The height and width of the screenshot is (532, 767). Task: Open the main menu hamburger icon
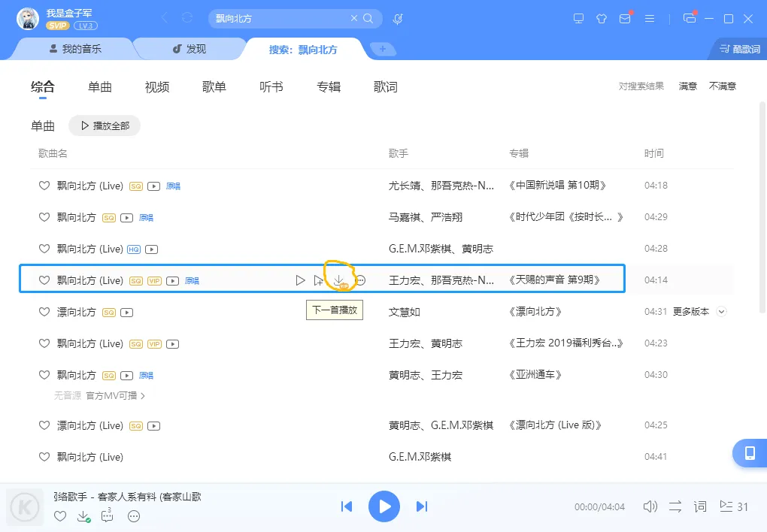click(650, 19)
